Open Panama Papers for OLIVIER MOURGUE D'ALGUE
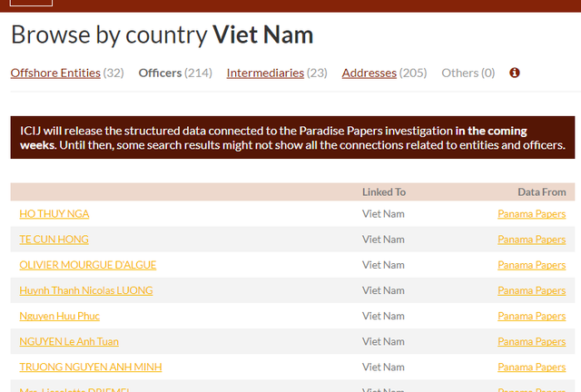This screenshot has width=581, height=392. click(531, 265)
